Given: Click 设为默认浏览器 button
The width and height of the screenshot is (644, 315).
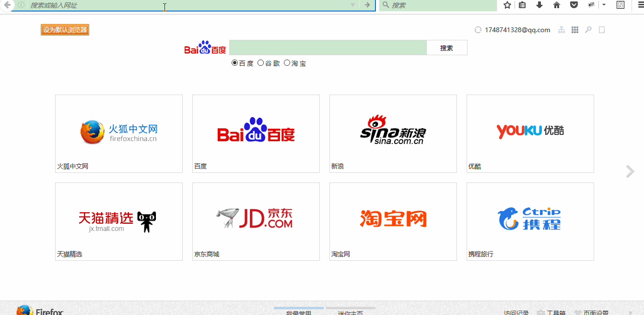Looking at the screenshot, I should click(65, 30).
